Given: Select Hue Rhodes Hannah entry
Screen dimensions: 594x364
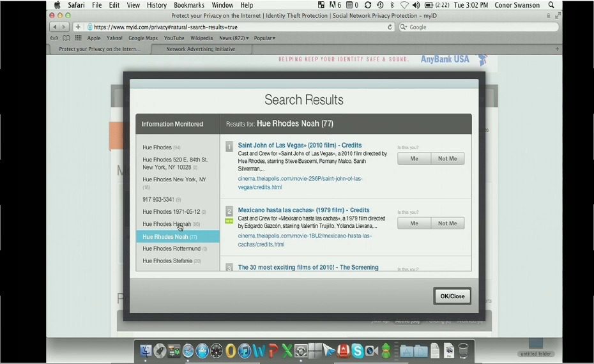Looking at the screenshot, I should click(x=171, y=224).
